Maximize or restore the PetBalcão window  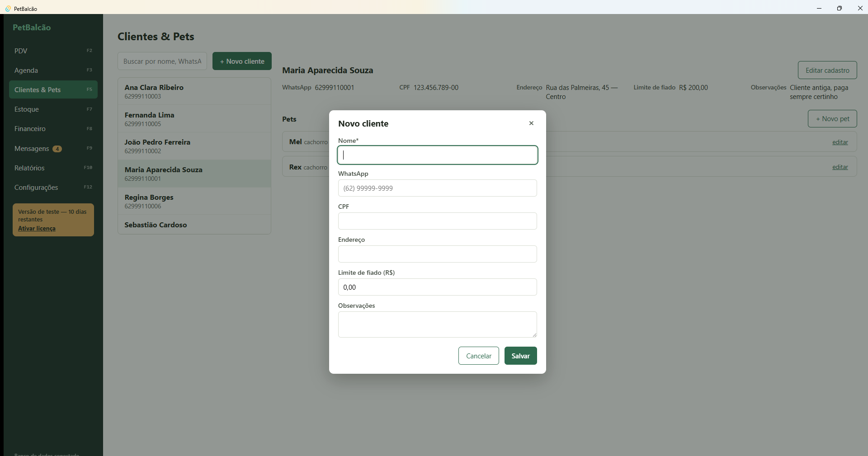pos(840,8)
